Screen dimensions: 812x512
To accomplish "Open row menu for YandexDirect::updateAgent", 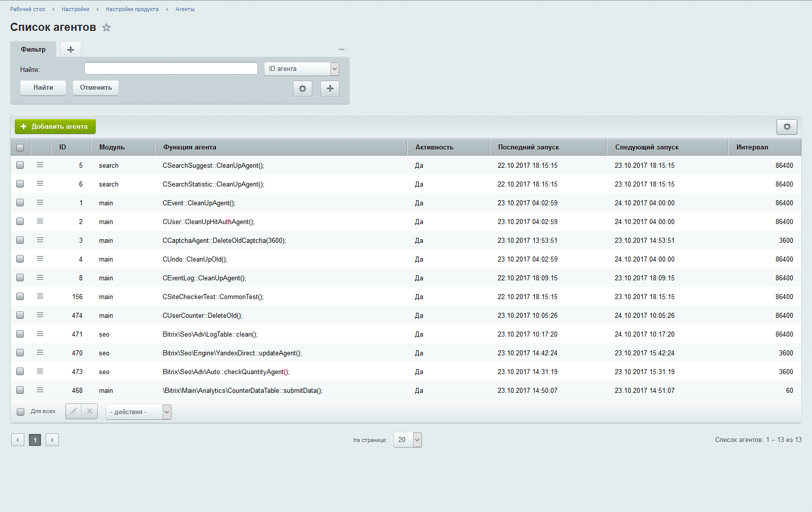I will (40, 353).
